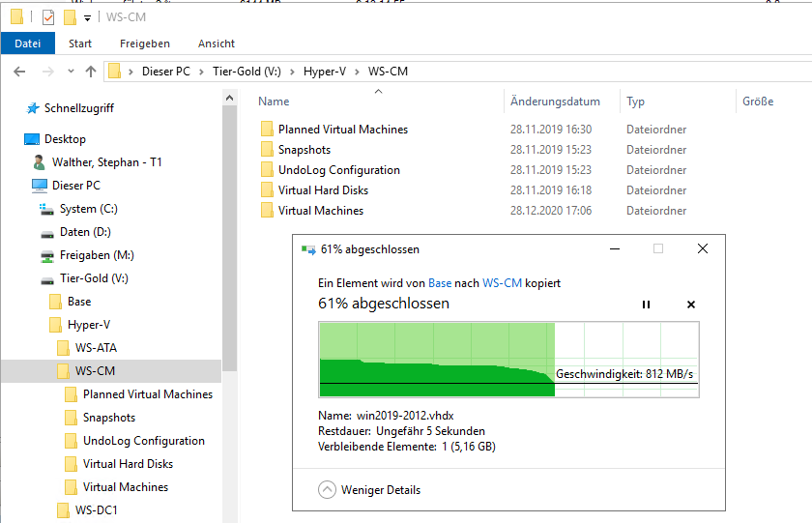Click the folder icon in address bar
812x523 pixels.
[115, 71]
